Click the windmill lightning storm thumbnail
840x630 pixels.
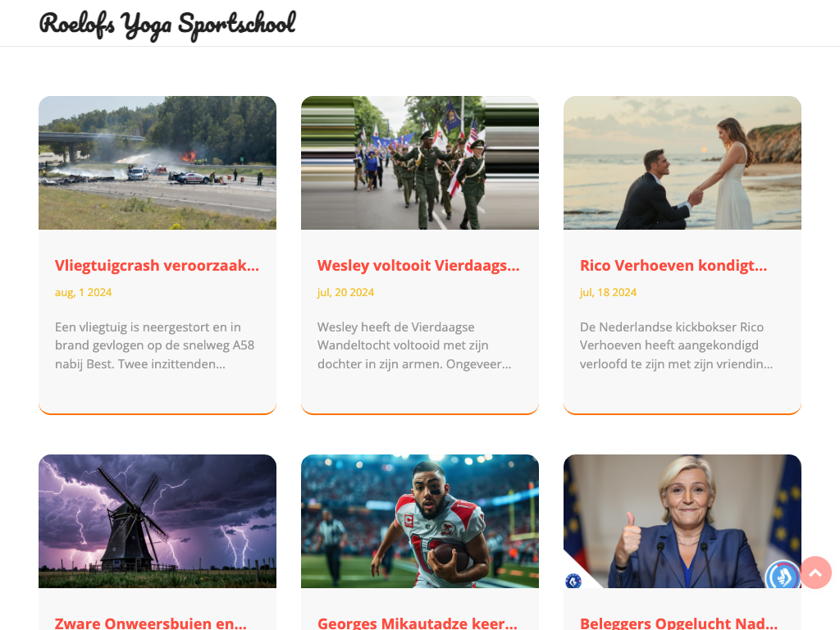(x=157, y=521)
